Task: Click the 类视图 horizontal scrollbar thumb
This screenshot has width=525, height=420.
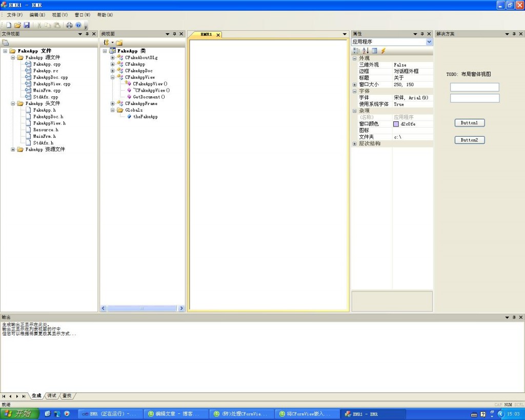Action: [142, 308]
